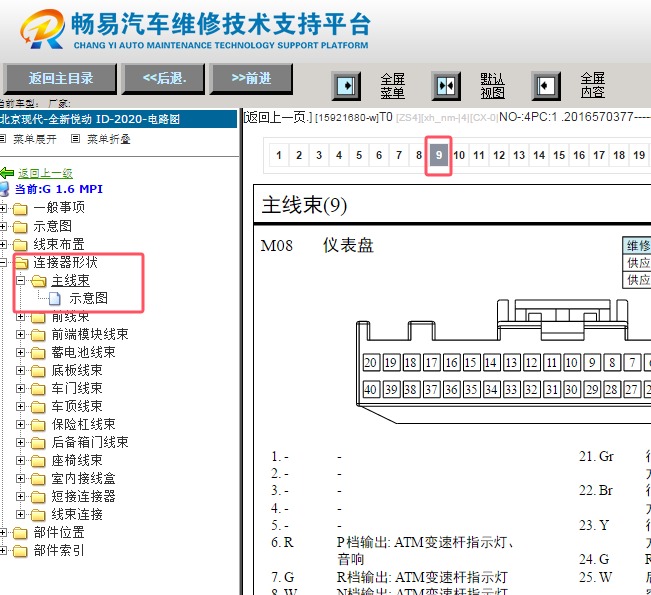This screenshot has width=651, height=595.
Task: Expand the 座椅线束 node
Action: click(x=20, y=460)
